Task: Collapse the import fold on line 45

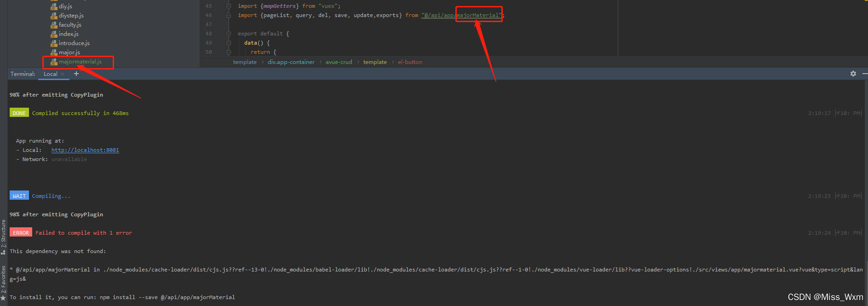Action: click(x=229, y=6)
